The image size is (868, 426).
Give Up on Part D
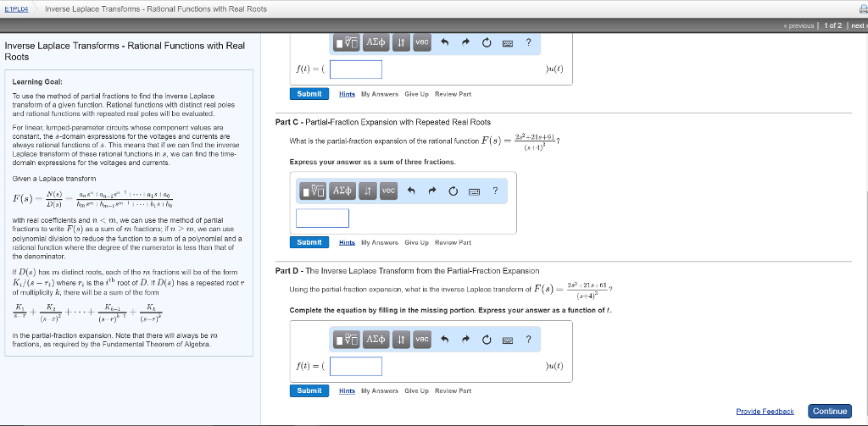[417, 391]
